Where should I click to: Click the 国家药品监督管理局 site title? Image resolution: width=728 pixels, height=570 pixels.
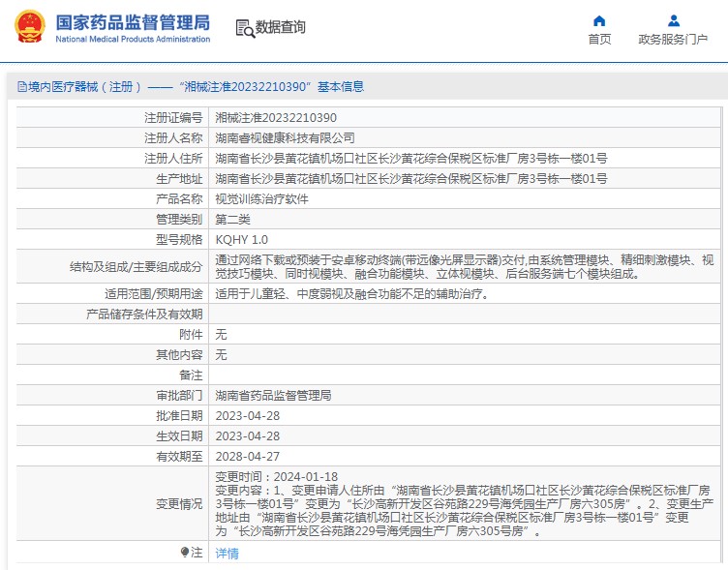point(133,21)
